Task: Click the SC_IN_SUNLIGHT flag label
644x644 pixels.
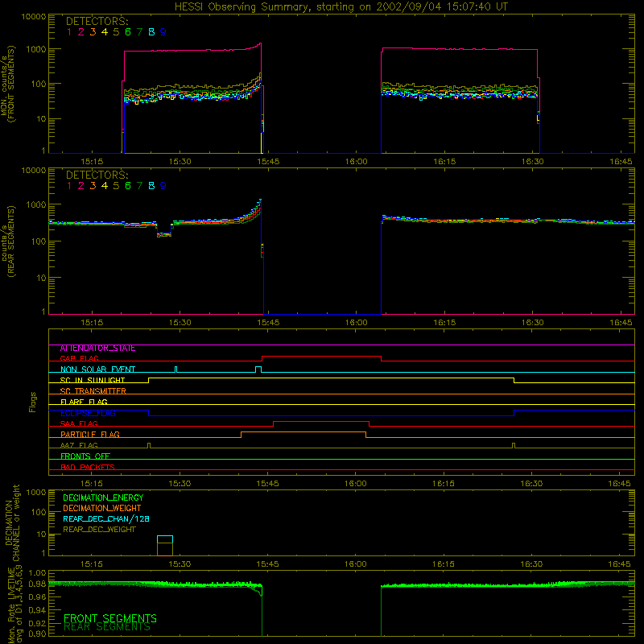Action: [93, 380]
